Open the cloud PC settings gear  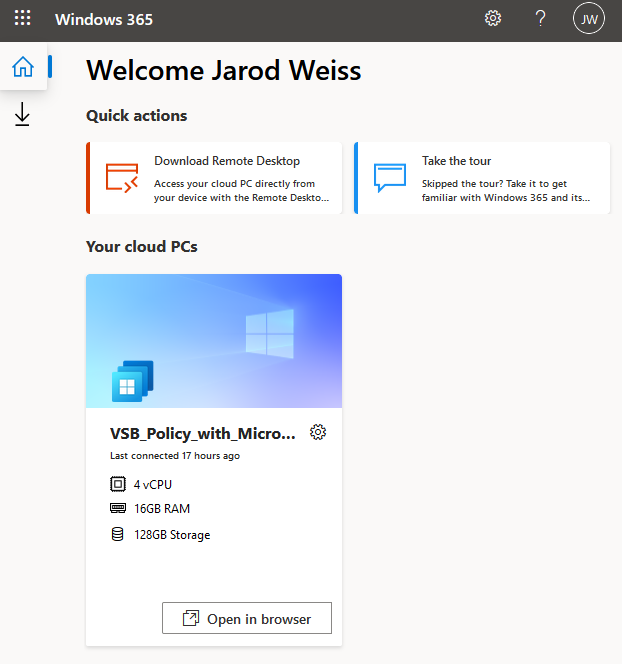point(318,432)
